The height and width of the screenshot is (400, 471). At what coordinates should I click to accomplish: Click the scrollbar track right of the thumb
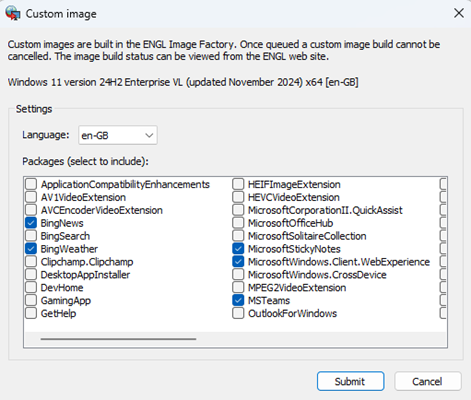320,339
